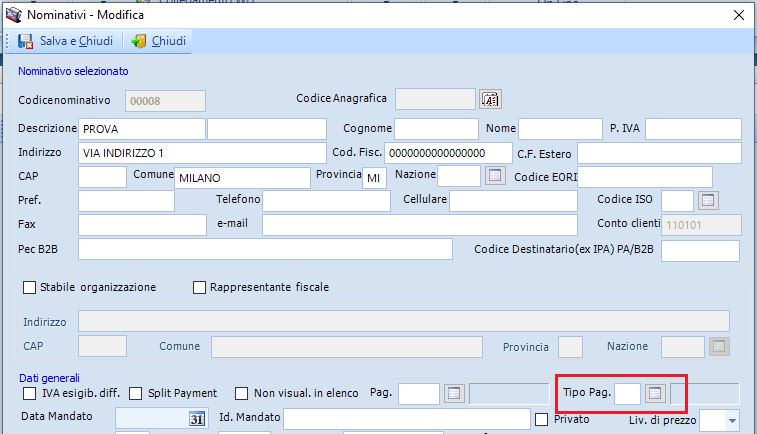The height and width of the screenshot is (434, 757).
Task: Click the Codice EORI field
Action: tap(645, 177)
